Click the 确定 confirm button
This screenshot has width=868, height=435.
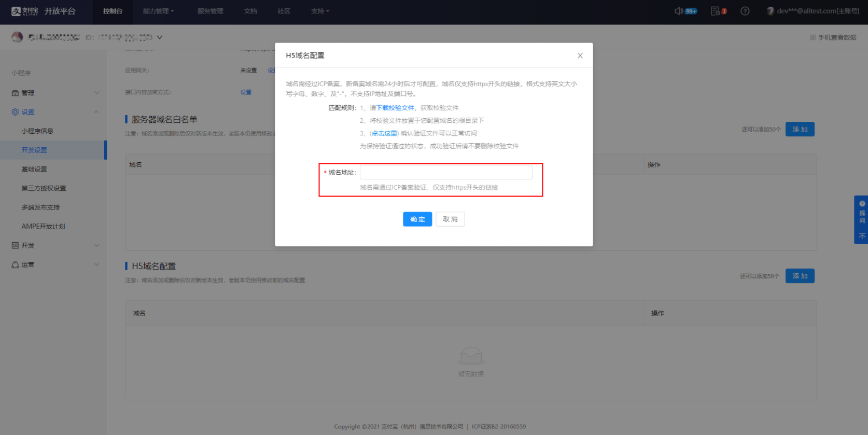click(417, 219)
